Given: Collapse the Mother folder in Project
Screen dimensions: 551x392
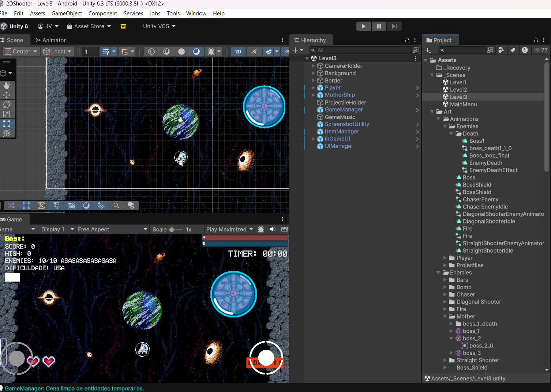Looking at the screenshot, I should point(445,317).
